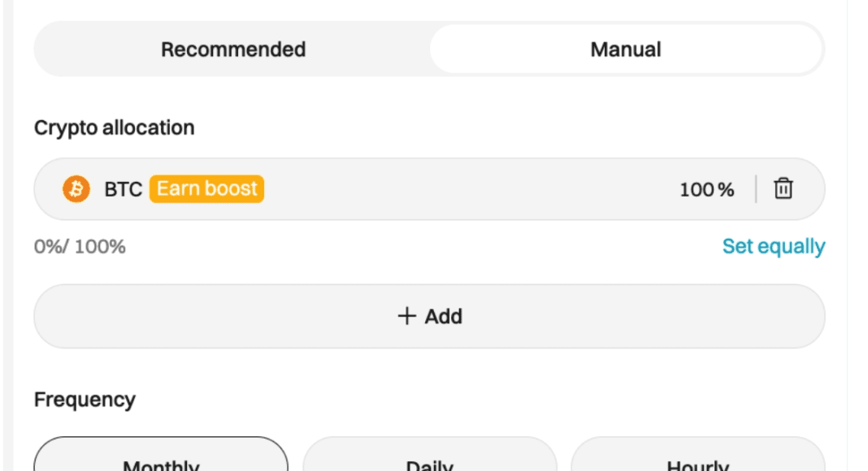This screenshot has width=868, height=471.
Task: Click the percent sign after 100
Action: pos(727,190)
